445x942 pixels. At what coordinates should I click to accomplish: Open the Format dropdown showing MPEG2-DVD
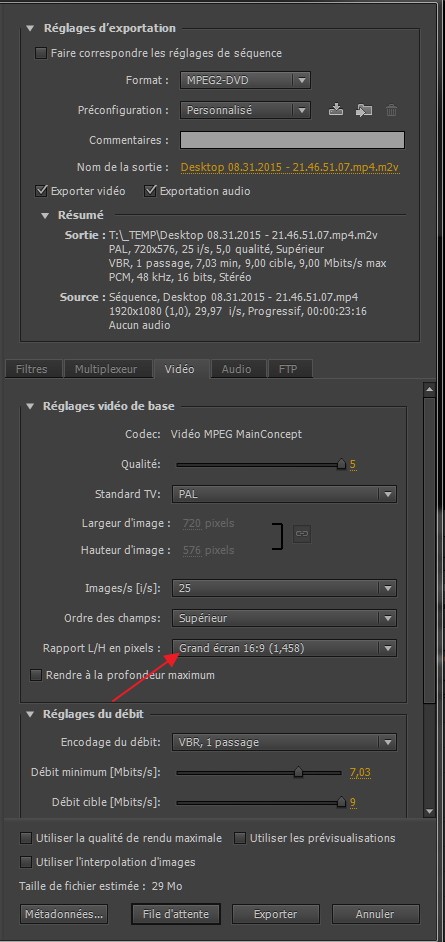(x=245, y=80)
